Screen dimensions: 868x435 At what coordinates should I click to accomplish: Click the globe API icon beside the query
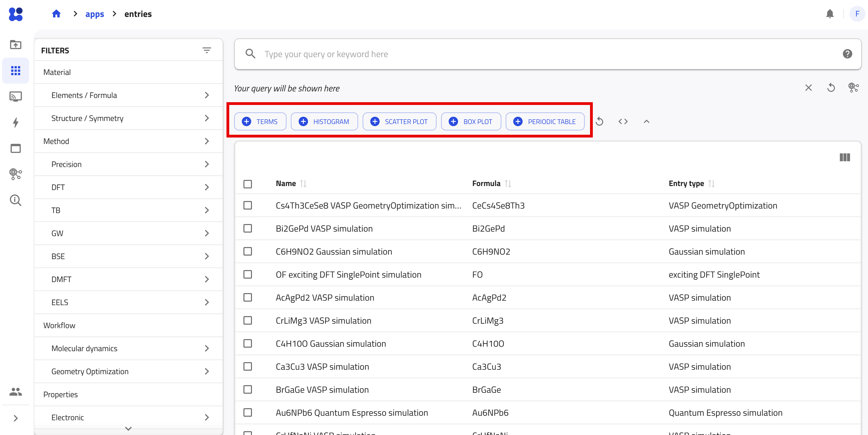click(854, 88)
